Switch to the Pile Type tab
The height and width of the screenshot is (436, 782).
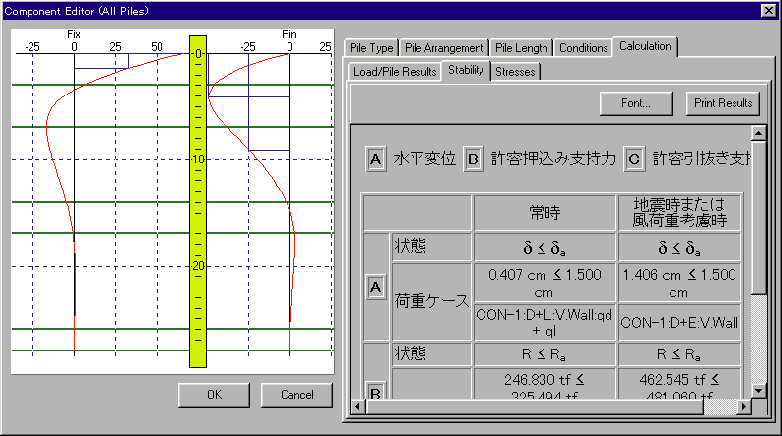point(372,48)
